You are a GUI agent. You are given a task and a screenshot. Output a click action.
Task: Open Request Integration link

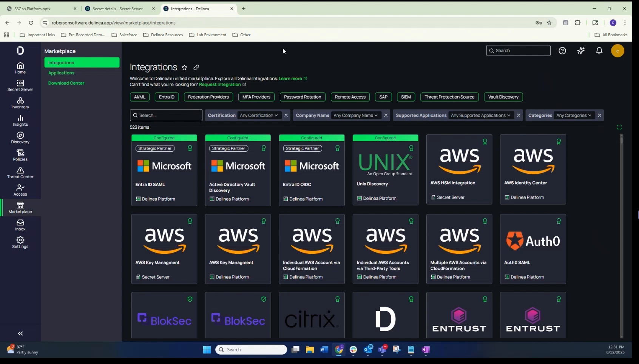[x=221, y=85]
